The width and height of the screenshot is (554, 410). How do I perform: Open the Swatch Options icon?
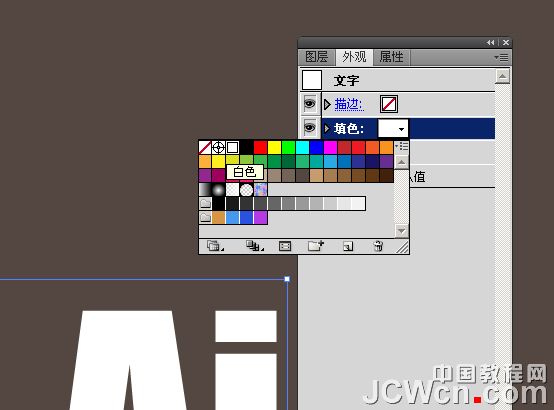click(285, 246)
